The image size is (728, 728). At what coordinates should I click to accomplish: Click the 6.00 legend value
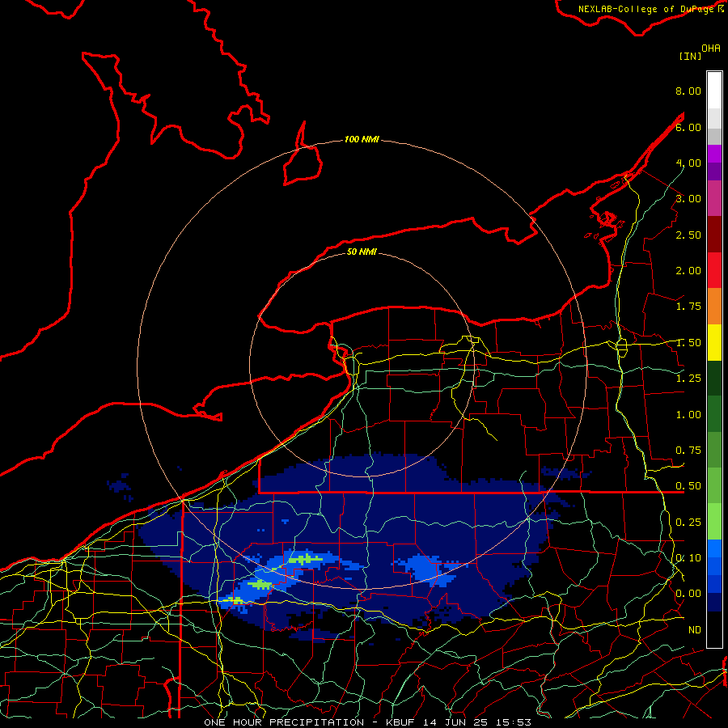click(x=688, y=127)
